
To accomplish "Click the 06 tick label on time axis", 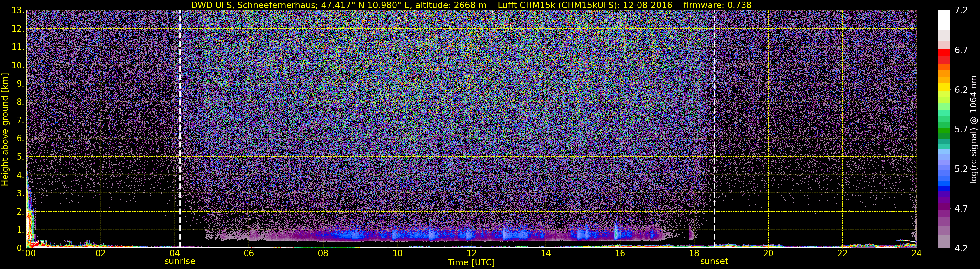I will tap(249, 253).
